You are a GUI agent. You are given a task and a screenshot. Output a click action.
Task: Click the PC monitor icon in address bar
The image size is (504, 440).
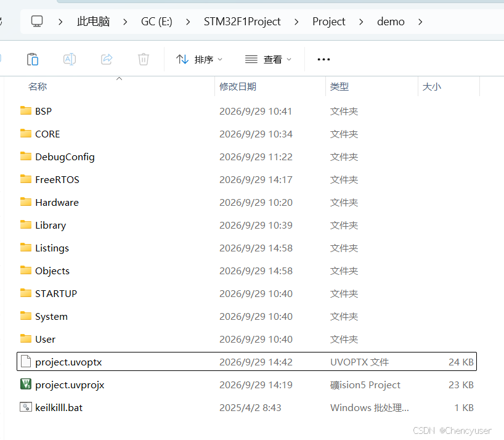pyautogui.click(x=36, y=22)
